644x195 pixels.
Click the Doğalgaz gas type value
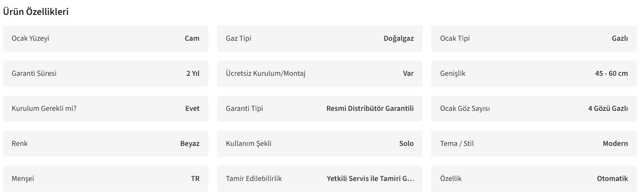(x=398, y=38)
